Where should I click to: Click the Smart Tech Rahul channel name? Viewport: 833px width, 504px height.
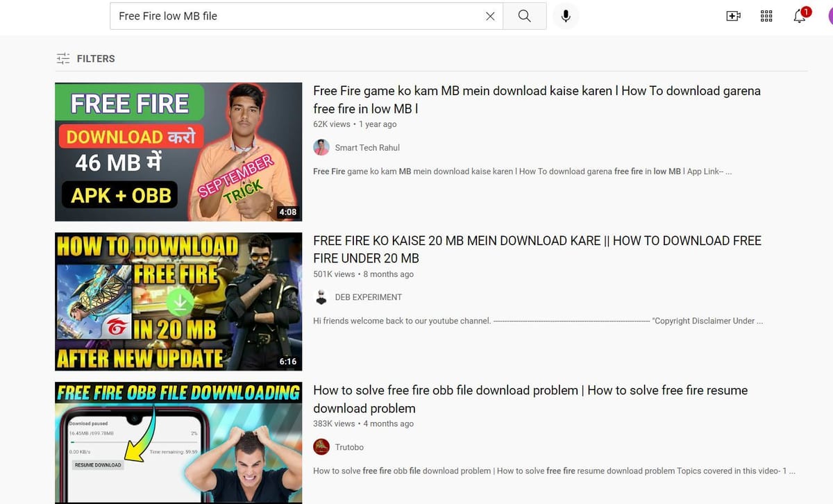[367, 147]
